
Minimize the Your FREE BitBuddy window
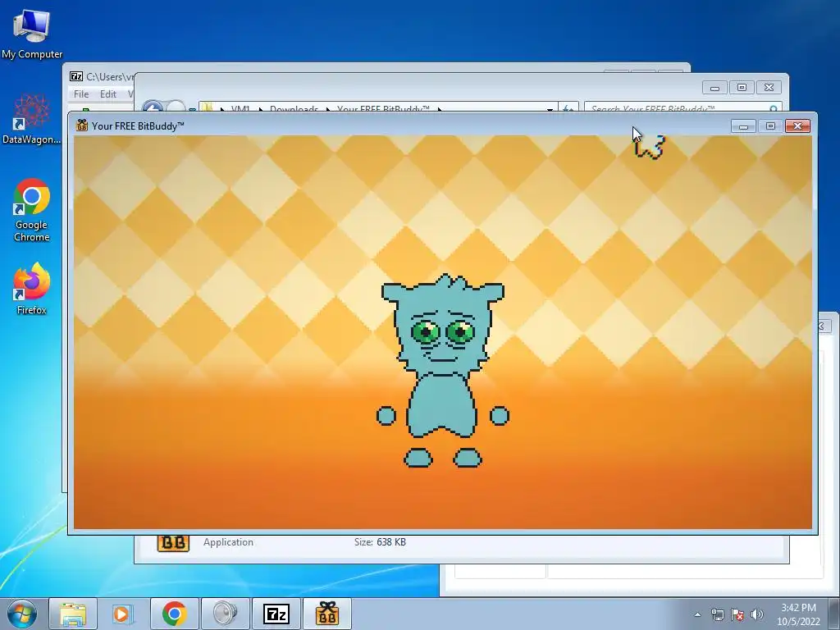click(743, 126)
